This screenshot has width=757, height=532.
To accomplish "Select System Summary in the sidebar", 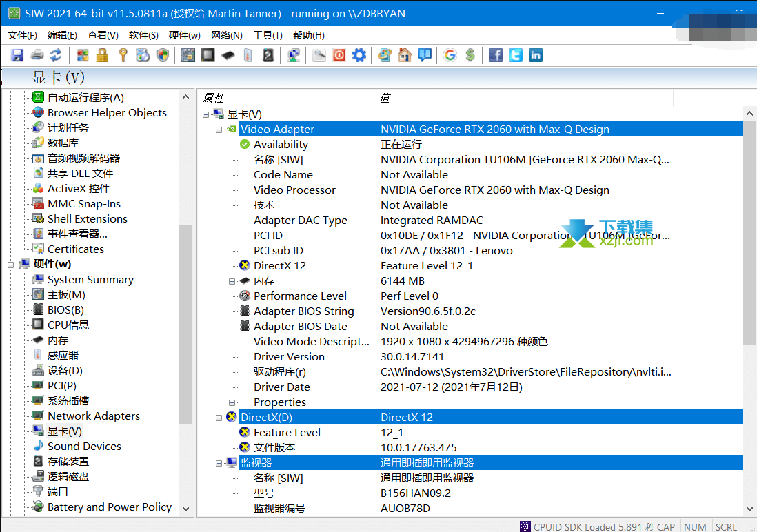I will pyautogui.click(x=90, y=280).
